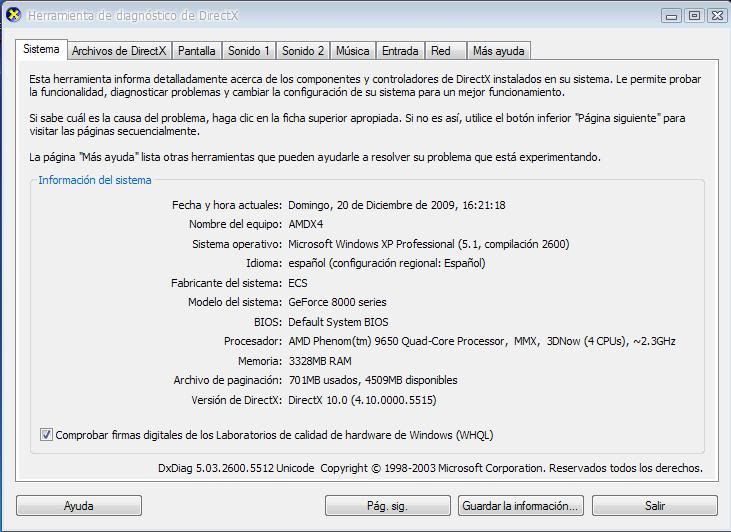Screen dimensions: 731x532
Task: Click the Fecha y hora actuales label
Action: (x=227, y=205)
